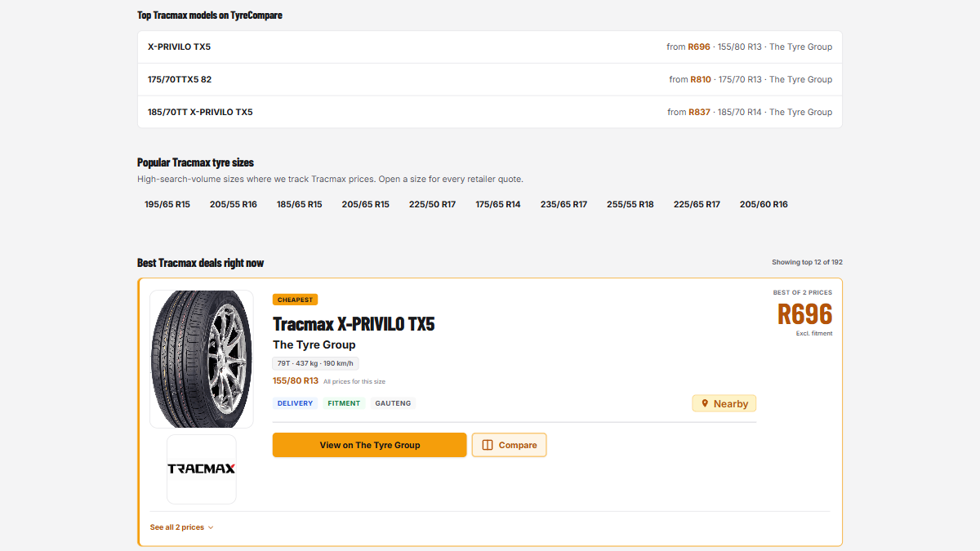The height and width of the screenshot is (551, 980).
Task: Open the 175/70TTX5 82 model row
Action: click(490, 79)
